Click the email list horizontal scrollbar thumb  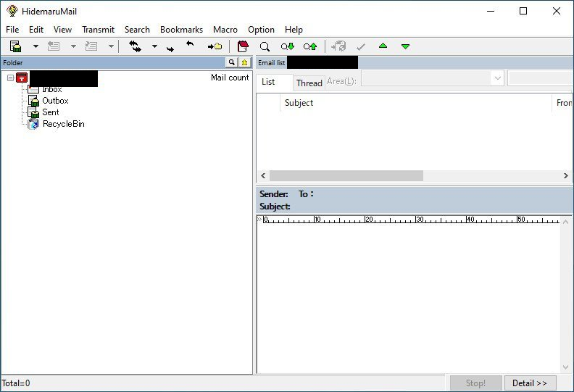(346, 175)
